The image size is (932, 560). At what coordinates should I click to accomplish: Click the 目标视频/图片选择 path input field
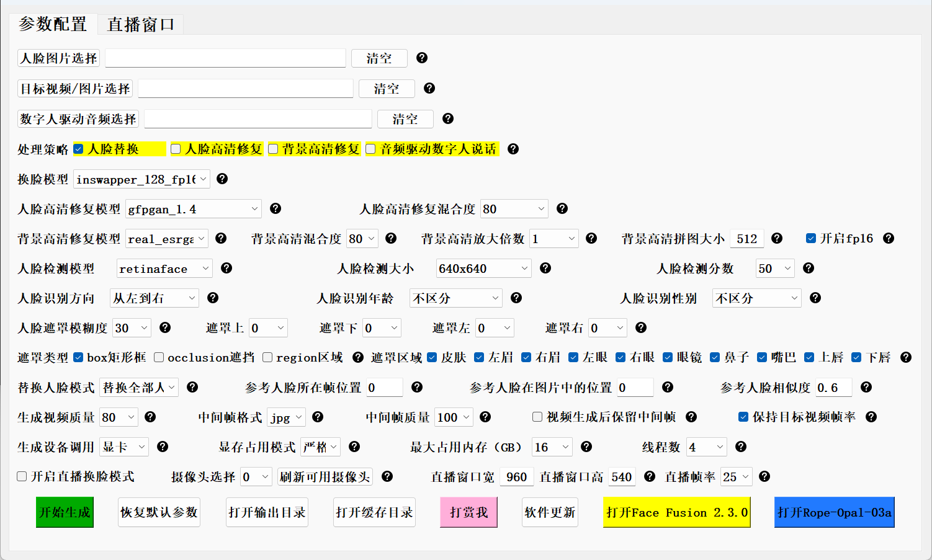(x=245, y=89)
